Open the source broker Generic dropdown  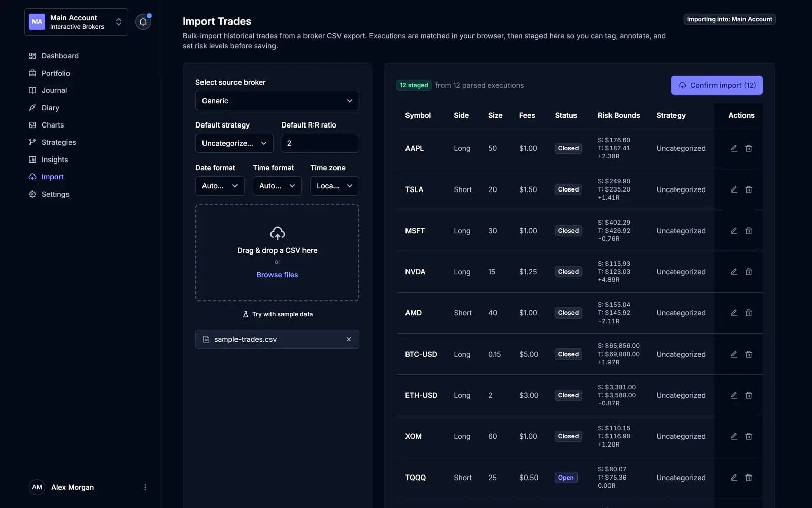pyautogui.click(x=277, y=101)
